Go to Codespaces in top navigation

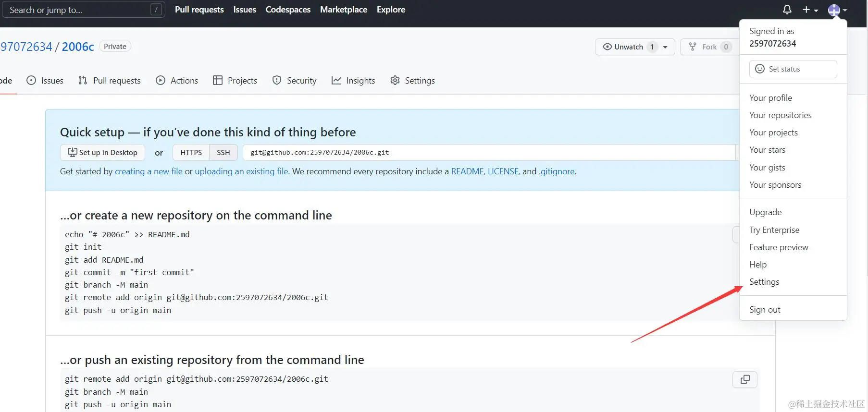(x=288, y=10)
